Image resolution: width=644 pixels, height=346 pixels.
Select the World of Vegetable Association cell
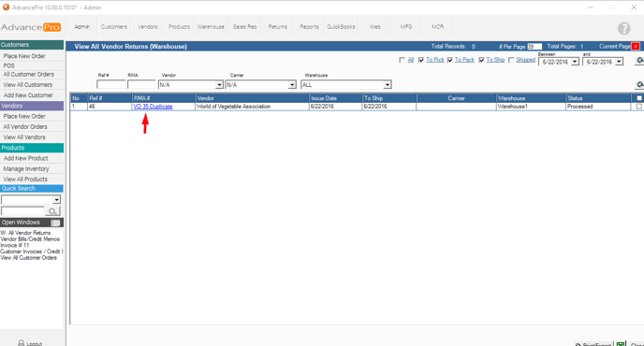[252, 107]
